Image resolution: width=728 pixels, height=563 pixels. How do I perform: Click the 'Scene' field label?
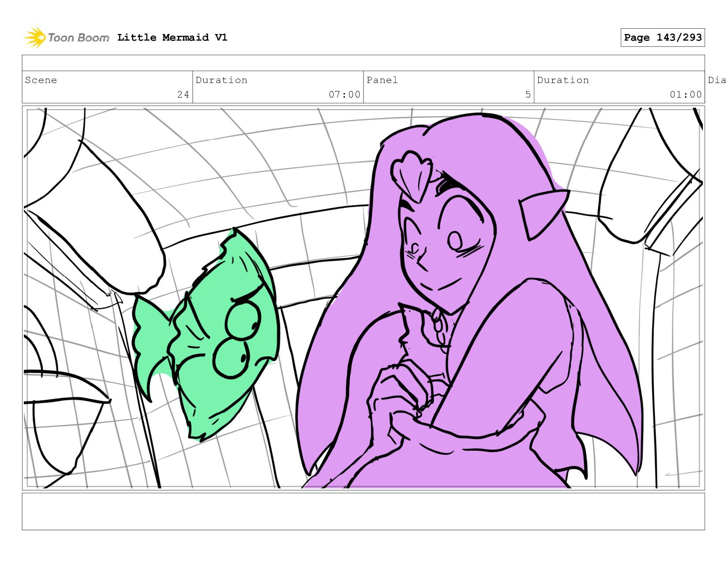tap(41, 80)
